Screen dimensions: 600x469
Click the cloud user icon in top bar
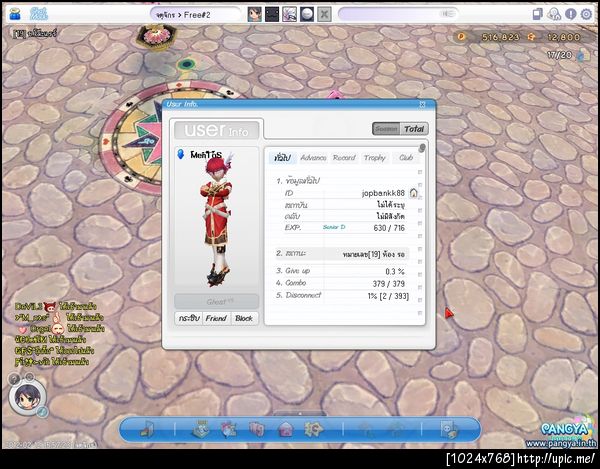click(554, 14)
